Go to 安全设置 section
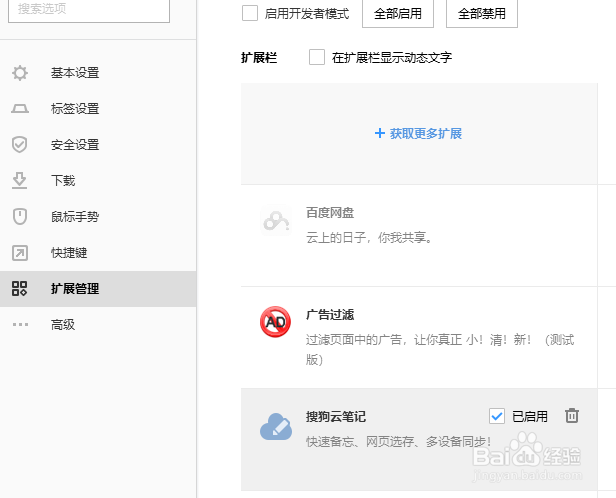This screenshot has height=498, width=616. 98,145
